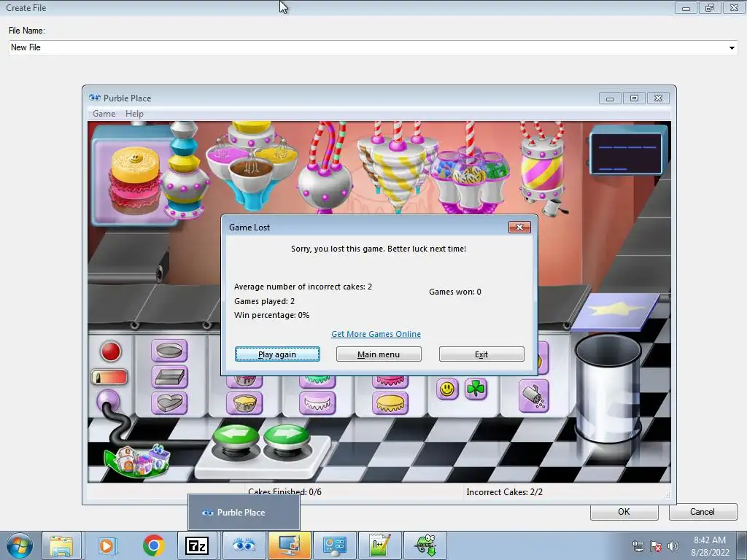Image resolution: width=747 pixels, height=560 pixels.
Task: Click the Purble Place taskbar preview thumbnail
Action: (244, 513)
